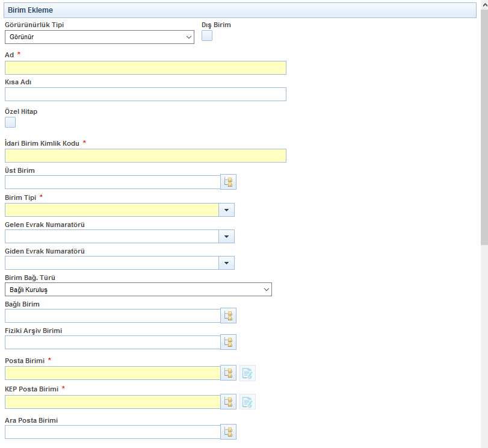This screenshot has height=448, width=488.
Task: Open the Posta Birimi tree picker icon
Action: pos(228,373)
